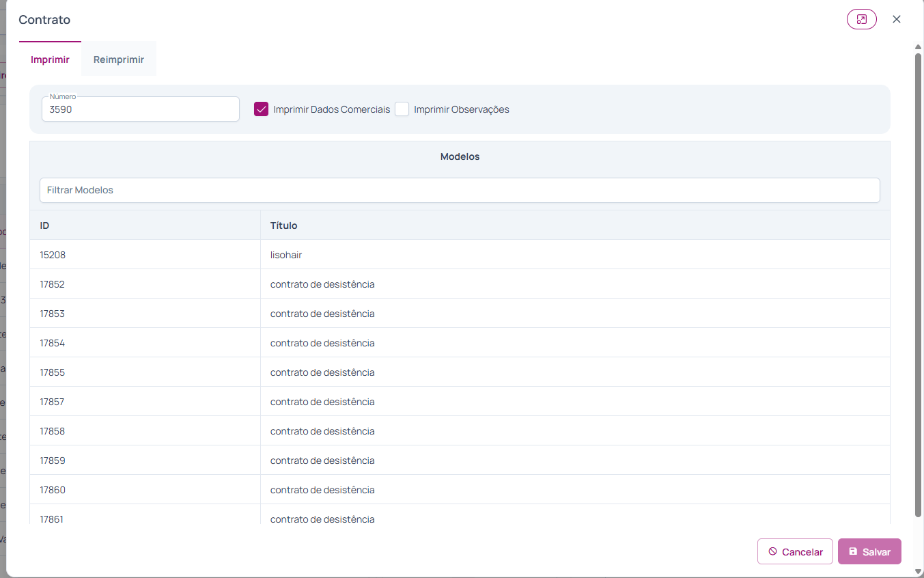Select the lisohair model row
Image resolution: width=924 pixels, height=578 pixels.
[460, 255]
